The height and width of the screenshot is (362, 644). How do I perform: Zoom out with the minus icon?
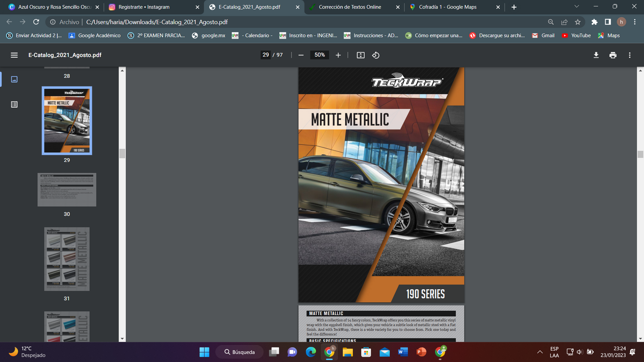[301, 55]
